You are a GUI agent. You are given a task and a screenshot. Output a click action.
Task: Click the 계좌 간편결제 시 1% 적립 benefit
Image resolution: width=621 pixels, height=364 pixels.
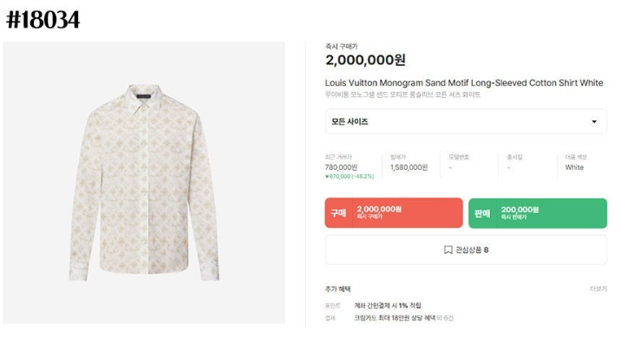pyautogui.click(x=388, y=305)
